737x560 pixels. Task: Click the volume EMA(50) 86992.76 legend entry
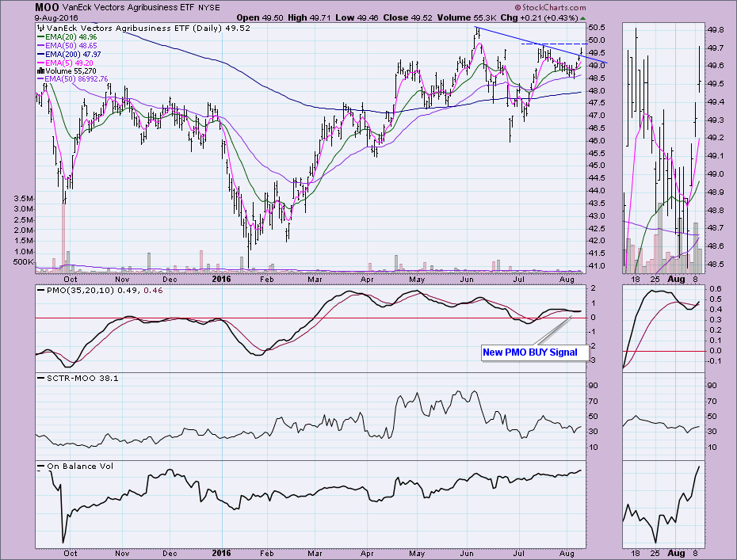point(75,79)
